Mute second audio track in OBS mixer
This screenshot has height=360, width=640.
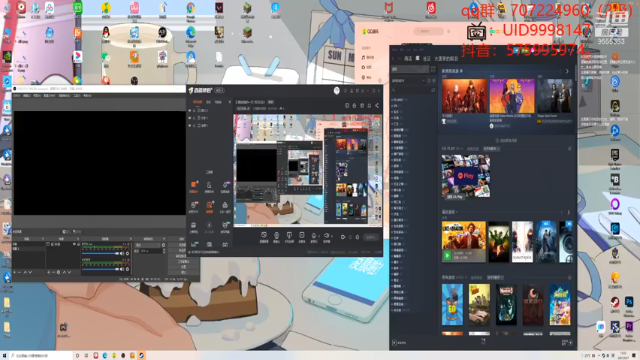tap(122, 269)
